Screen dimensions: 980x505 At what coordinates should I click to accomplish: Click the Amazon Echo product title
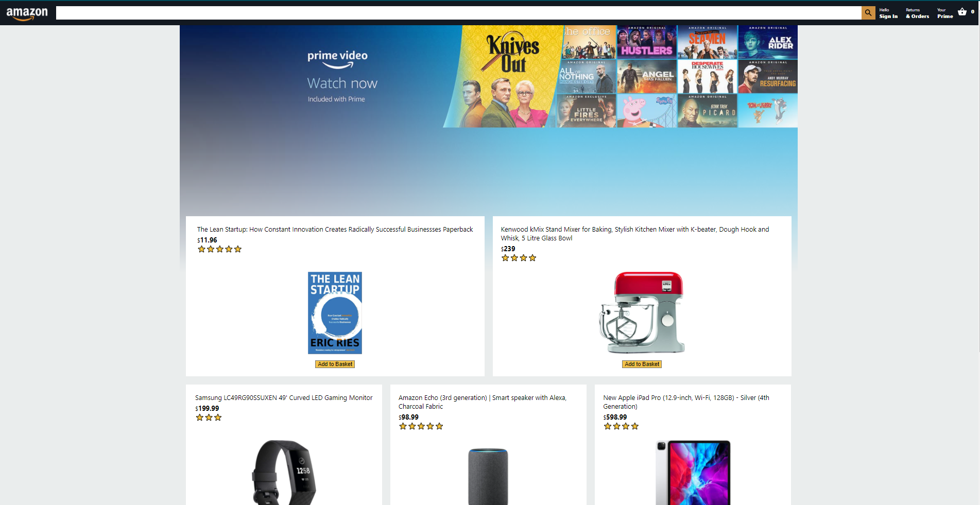(483, 402)
